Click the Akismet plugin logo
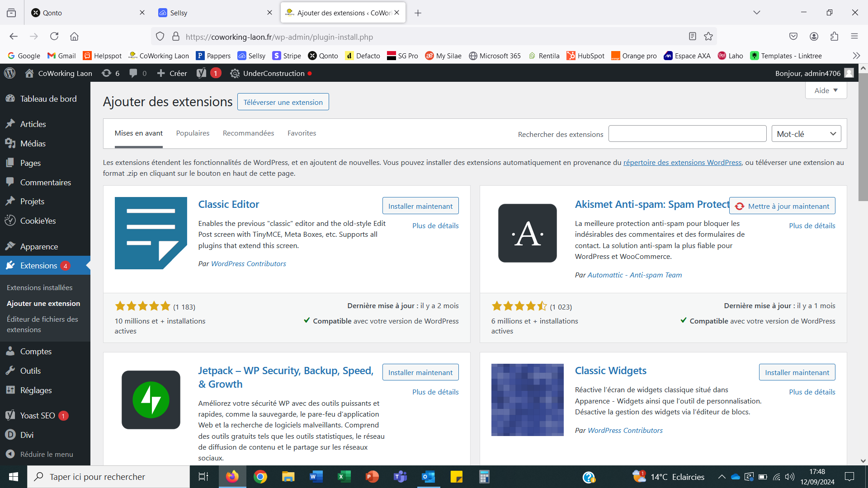The width and height of the screenshot is (868, 488). [528, 233]
